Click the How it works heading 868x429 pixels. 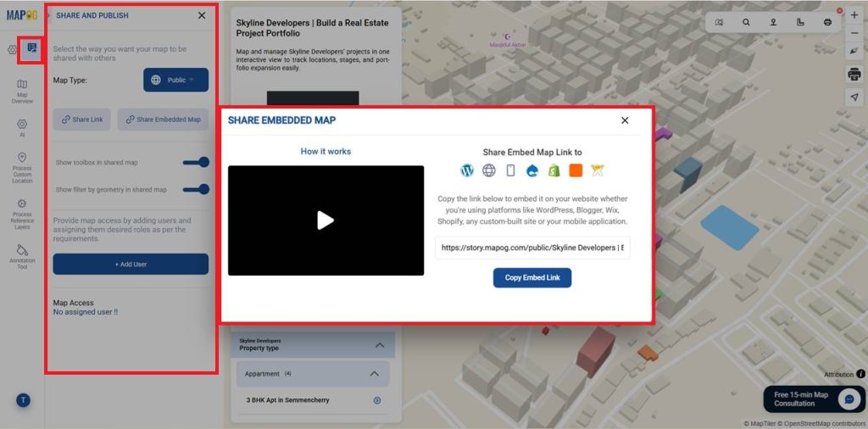pyautogui.click(x=325, y=151)
